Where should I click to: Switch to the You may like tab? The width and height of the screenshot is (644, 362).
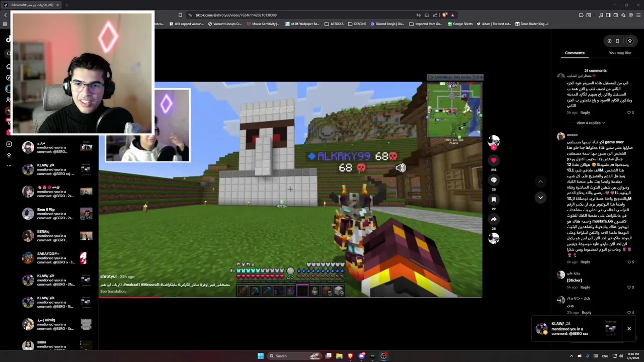tap(620, 53)
